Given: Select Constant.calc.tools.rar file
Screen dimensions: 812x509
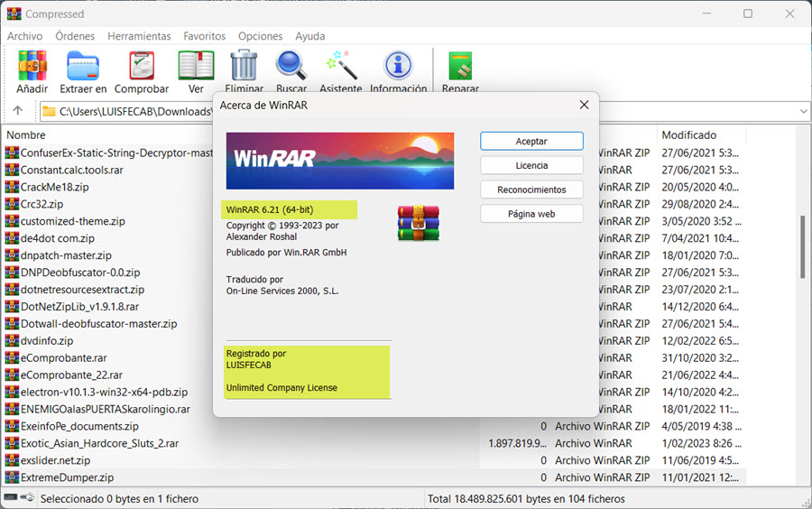Looking at the screenshot, I should click(72, 170).
